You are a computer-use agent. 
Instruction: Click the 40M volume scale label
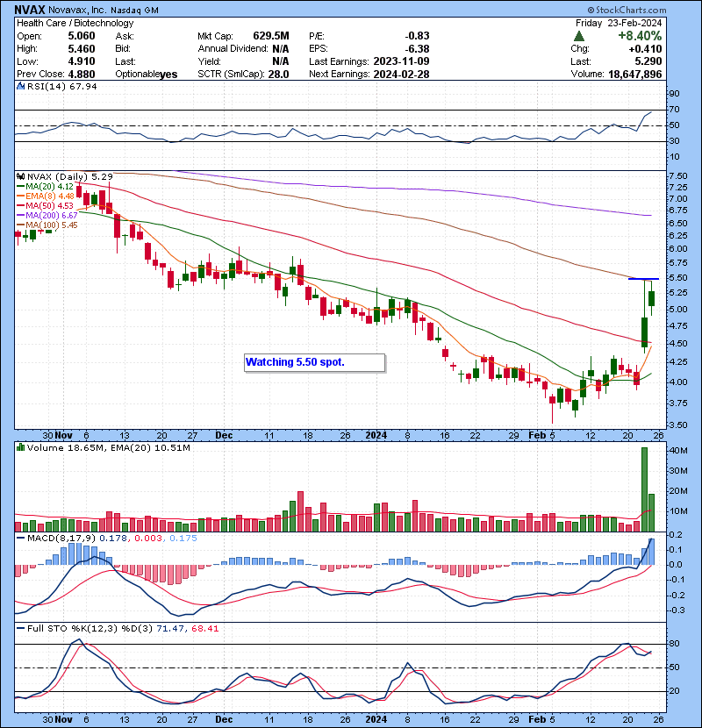pos(678,450)
